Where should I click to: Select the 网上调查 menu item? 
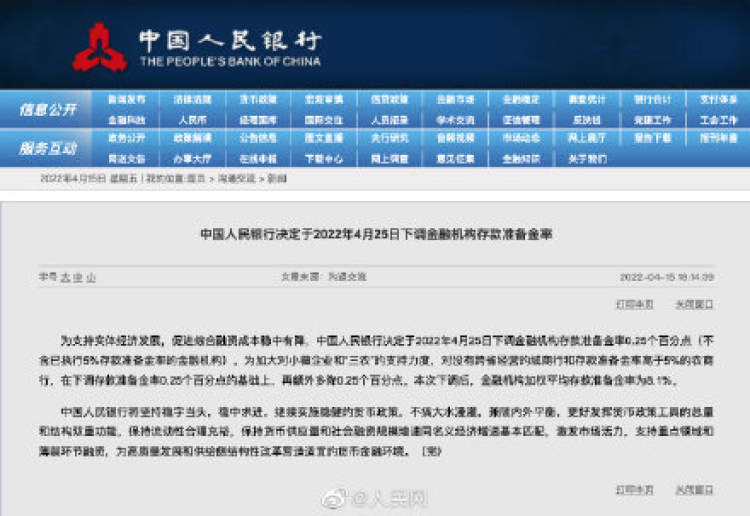[390, 159]
